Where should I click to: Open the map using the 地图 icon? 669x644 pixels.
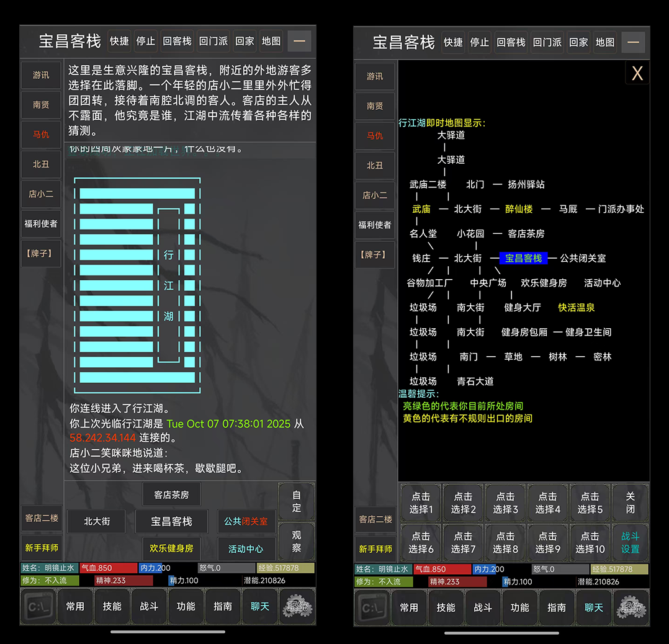pyautogui.click(x=271, y=41)
